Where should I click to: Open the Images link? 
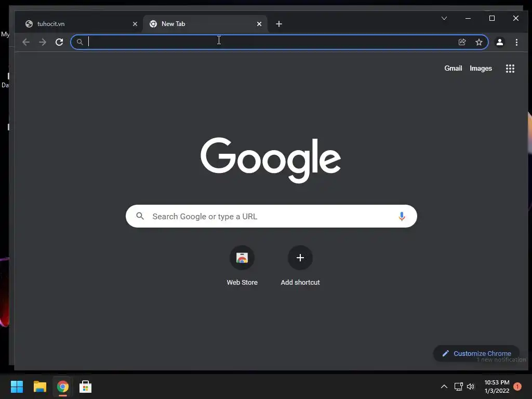(x=481, y=68)
